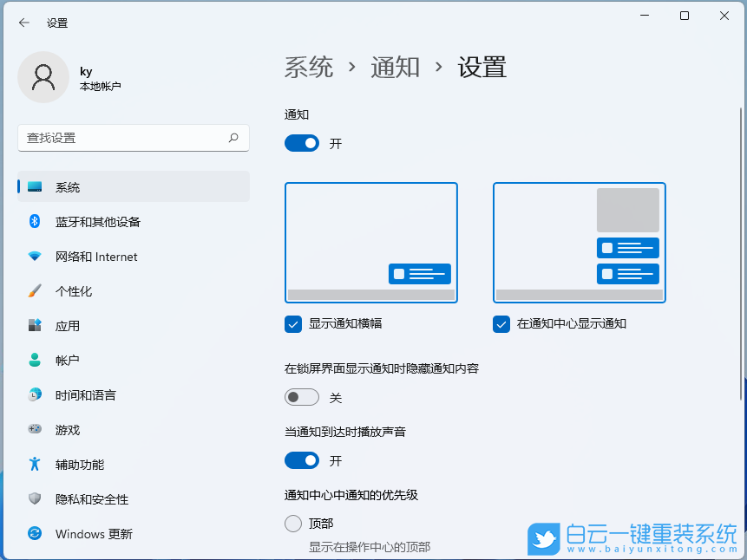Uncheck show notifications in notification center
The height and width of the screenshot is (560, 747).
(x=501, y=324)
